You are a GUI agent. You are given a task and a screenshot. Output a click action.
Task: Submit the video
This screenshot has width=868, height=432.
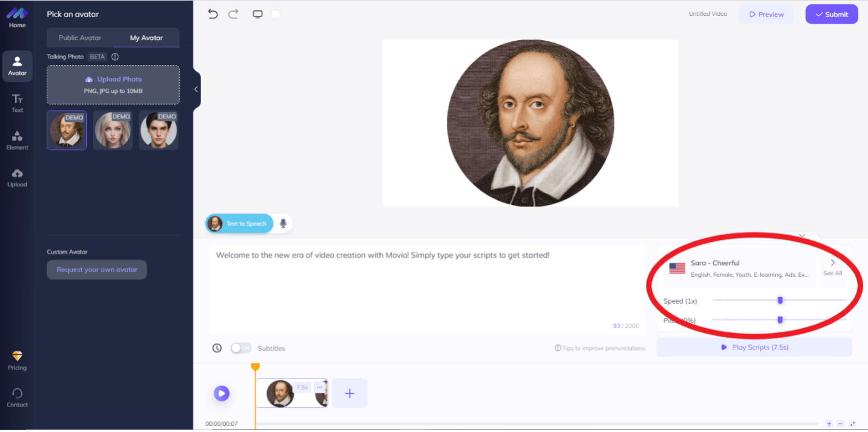coord(832,14)
